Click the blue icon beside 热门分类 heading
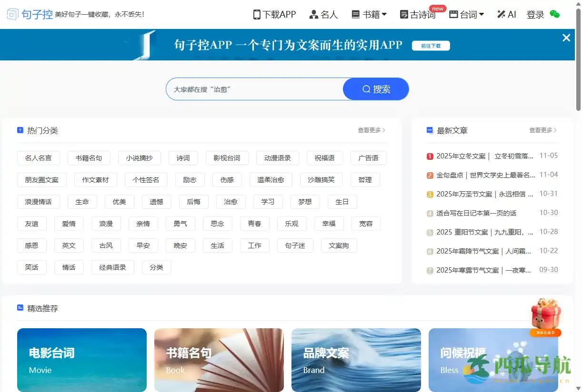The height and width of the screenshot is (392, 582). point(20,129)
